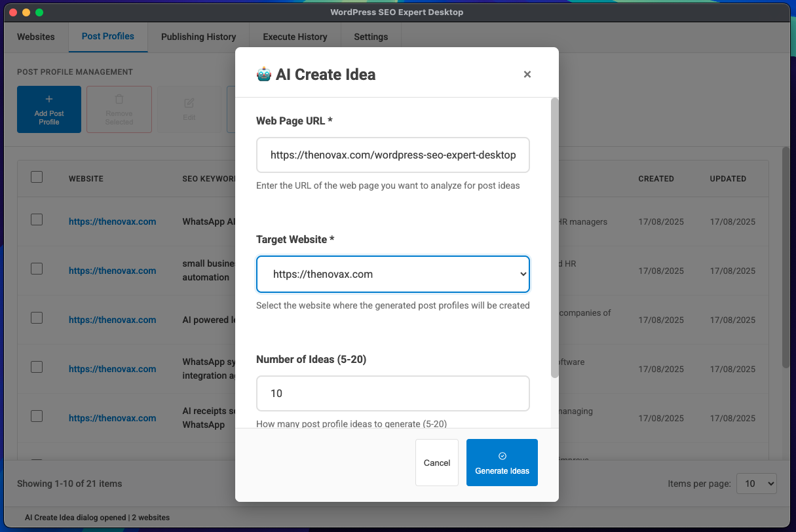Screen dimensions: 796x532
Task: Click the Remove Selected button
Action: click(x=119, y=109)
